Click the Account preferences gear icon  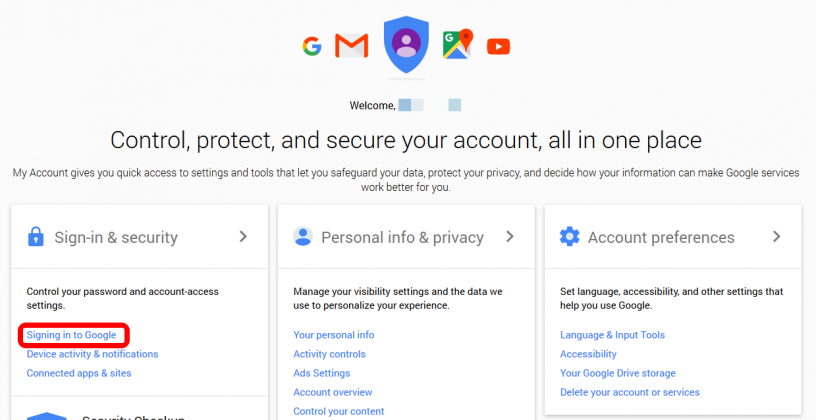pos(569,236)
